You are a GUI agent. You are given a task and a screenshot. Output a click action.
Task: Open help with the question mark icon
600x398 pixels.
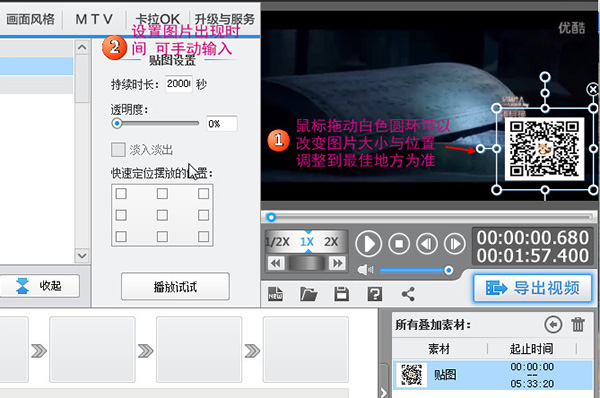pyautogui.click(x=375, y=294)
